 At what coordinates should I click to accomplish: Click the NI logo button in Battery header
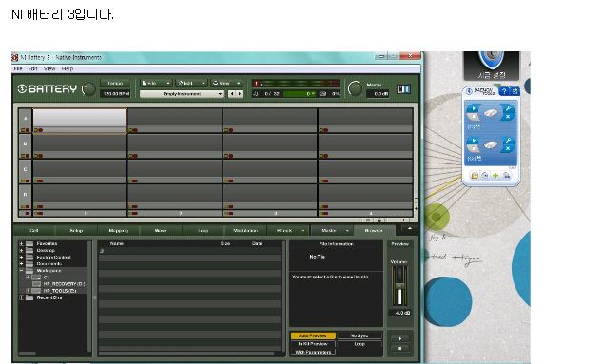click(x=403, y=89)
